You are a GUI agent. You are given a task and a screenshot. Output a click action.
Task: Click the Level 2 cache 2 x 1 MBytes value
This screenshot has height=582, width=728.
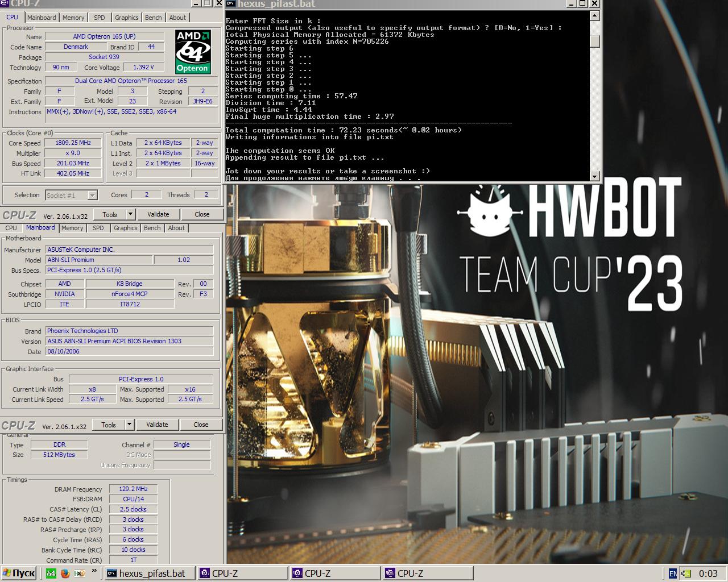coord(163,163)
